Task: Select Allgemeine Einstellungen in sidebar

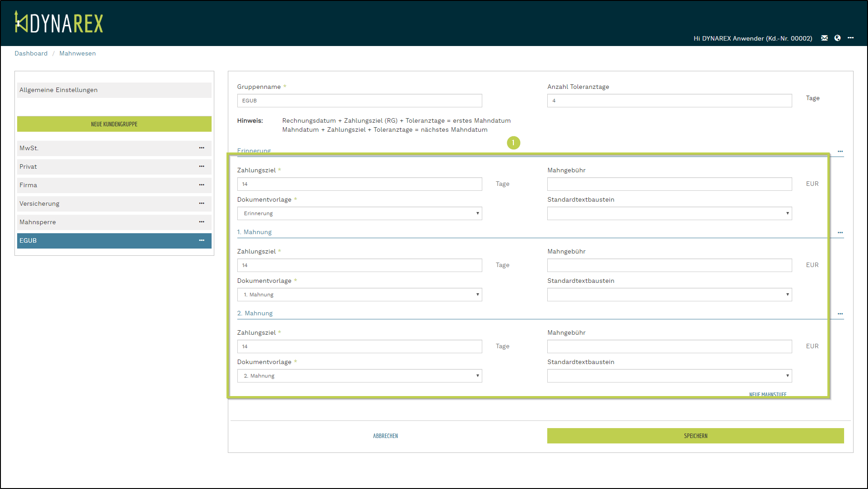Action: click(114, 90)
